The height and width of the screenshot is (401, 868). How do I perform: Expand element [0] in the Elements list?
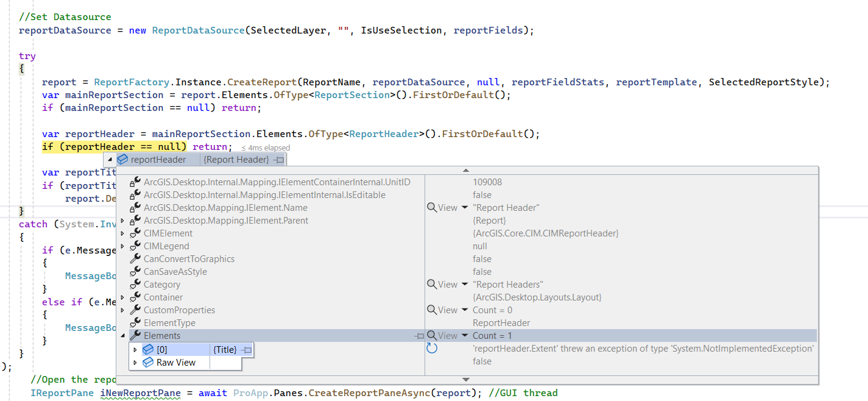tap(135, 350)
